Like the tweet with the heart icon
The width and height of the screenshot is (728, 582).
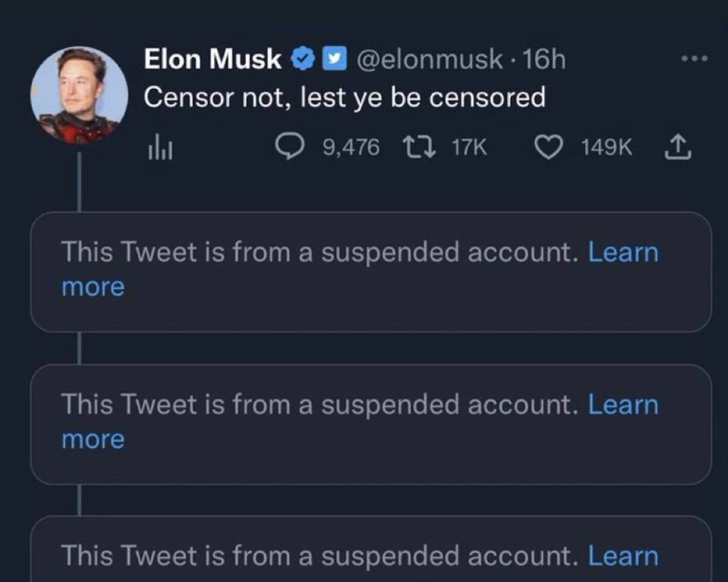550,147
